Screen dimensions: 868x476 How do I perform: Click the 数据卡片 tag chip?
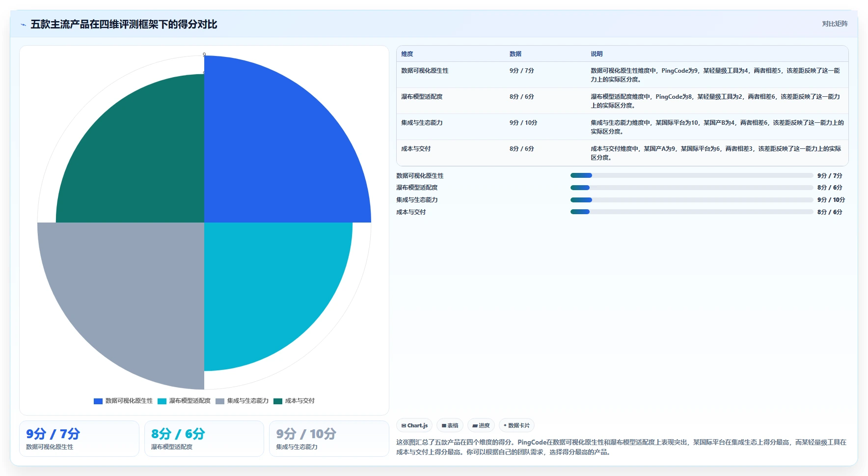(x=516, y=425)
